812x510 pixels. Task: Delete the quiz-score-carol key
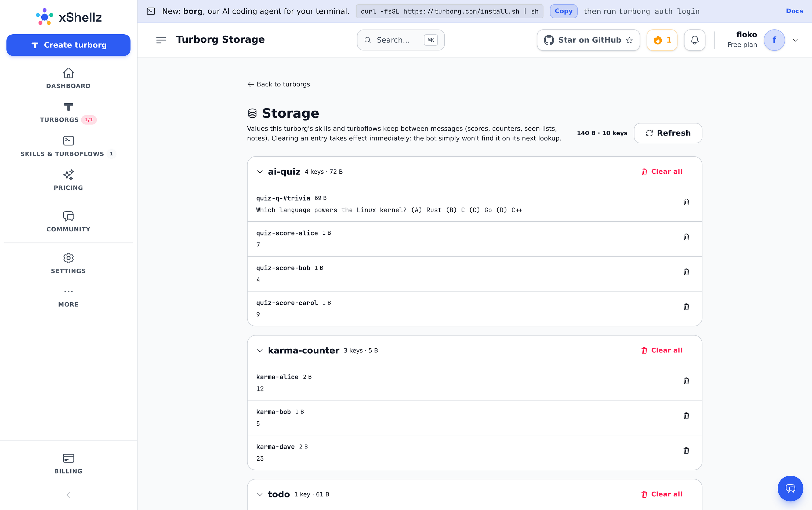[686, 307]
